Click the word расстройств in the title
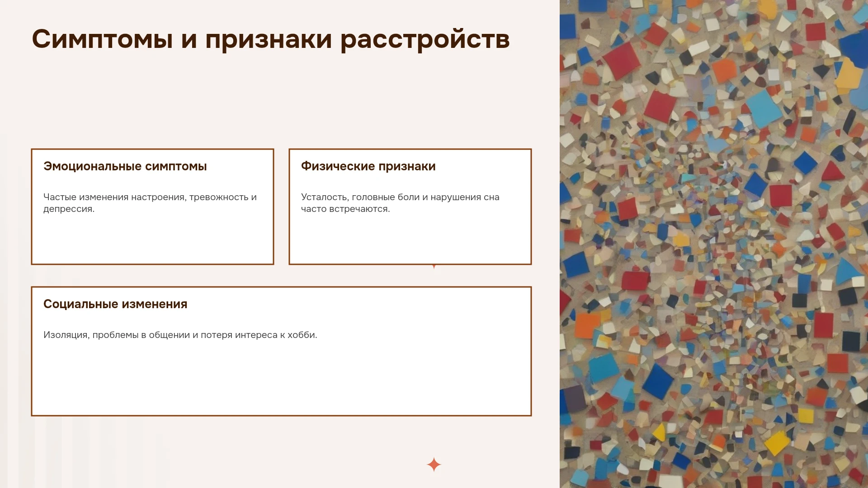 [x=425, y=39]
